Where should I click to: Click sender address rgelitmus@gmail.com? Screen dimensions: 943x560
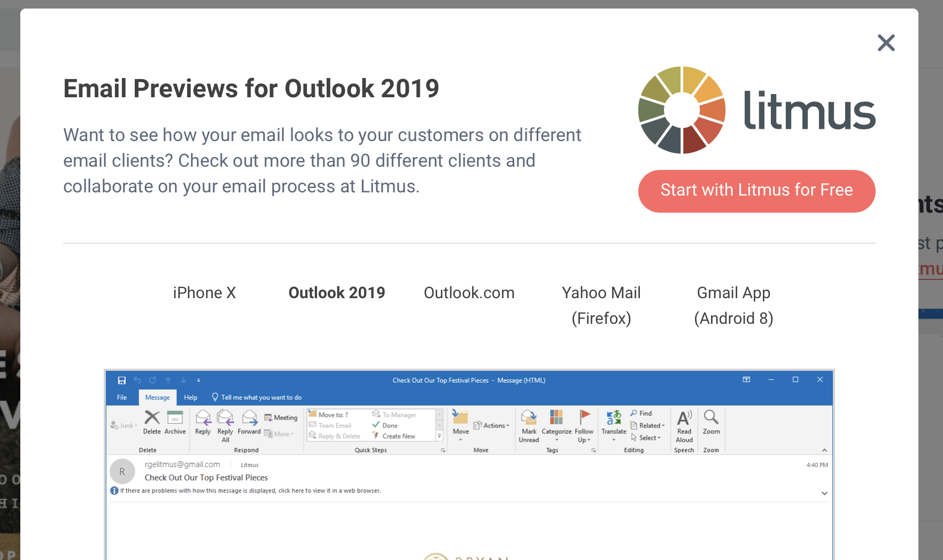pyautogui.click(x=182, y=464)
